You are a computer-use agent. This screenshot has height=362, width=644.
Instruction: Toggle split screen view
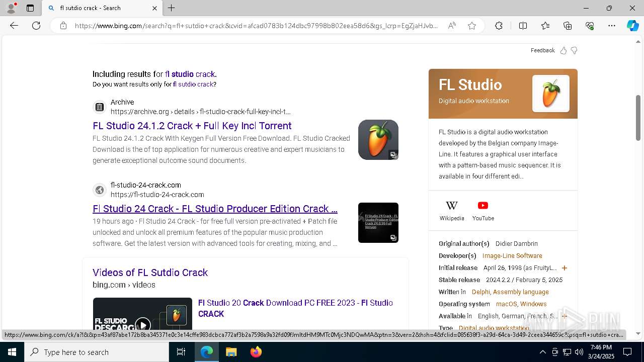coord(523,26)
